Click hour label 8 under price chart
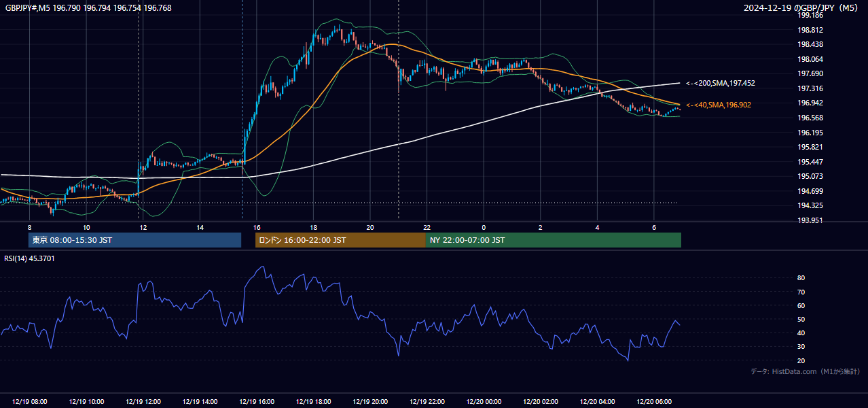 29,227
